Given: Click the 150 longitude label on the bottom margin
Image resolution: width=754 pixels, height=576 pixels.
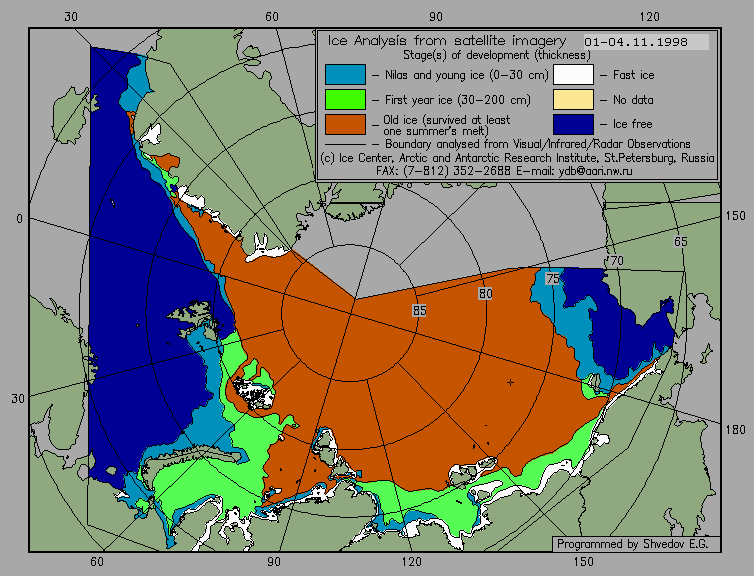Looking at the screenshot, I should (x=584, y=562).
